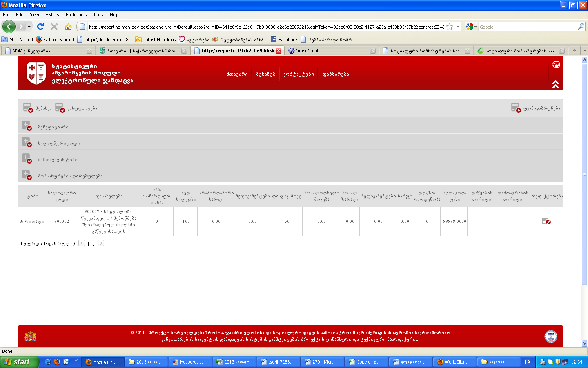Expand the შემთხვევის ტიპი section
This screenshot has width=588, height=368.
coord(27,159)
